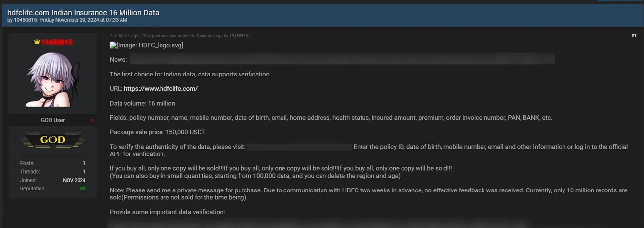The image size is (644, 228).
Task: View the green reputation score of 30
Action: (82, 189)
